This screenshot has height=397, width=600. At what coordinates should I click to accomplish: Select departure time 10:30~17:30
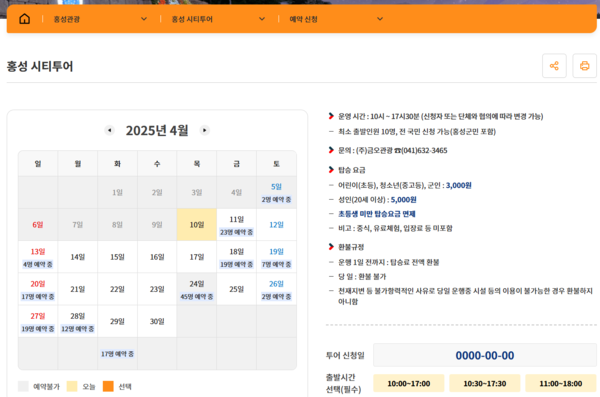(485, 383)
